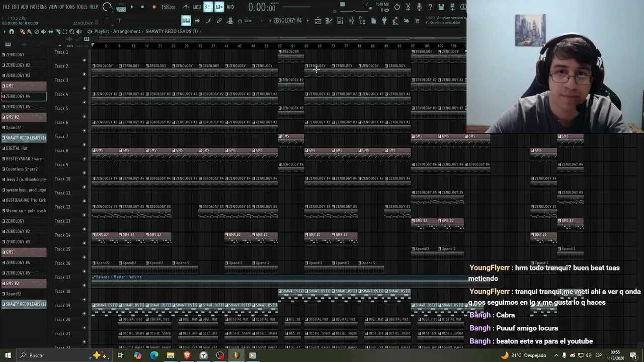Image resolution: width=644 pixels, height=362 pixels.
Task: Add a new pattern with plus button
Action: (308, 21)
